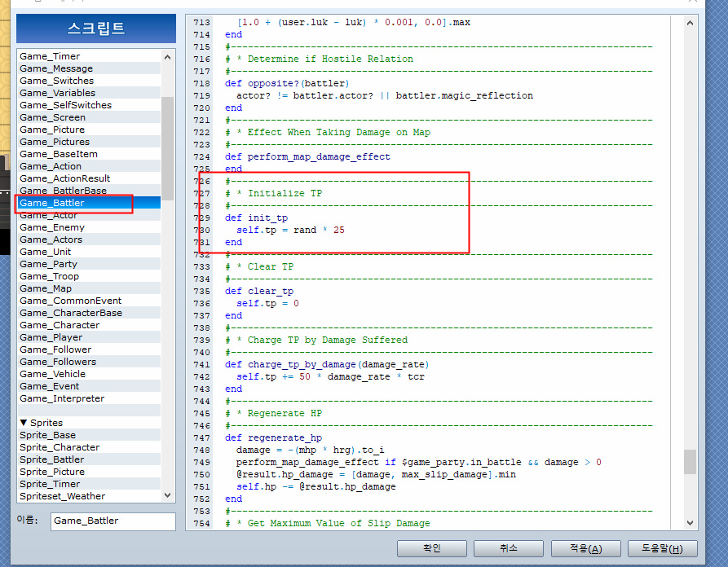Click line 'def opposite?(battler)'
728x567 pixels.
[x=287, y=83]
